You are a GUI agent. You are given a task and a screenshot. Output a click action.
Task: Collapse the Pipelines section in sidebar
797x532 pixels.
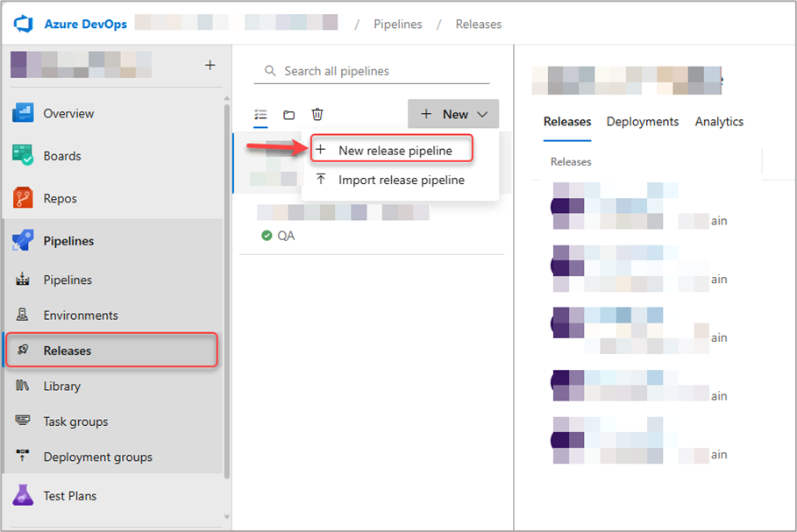pos(68,241)
